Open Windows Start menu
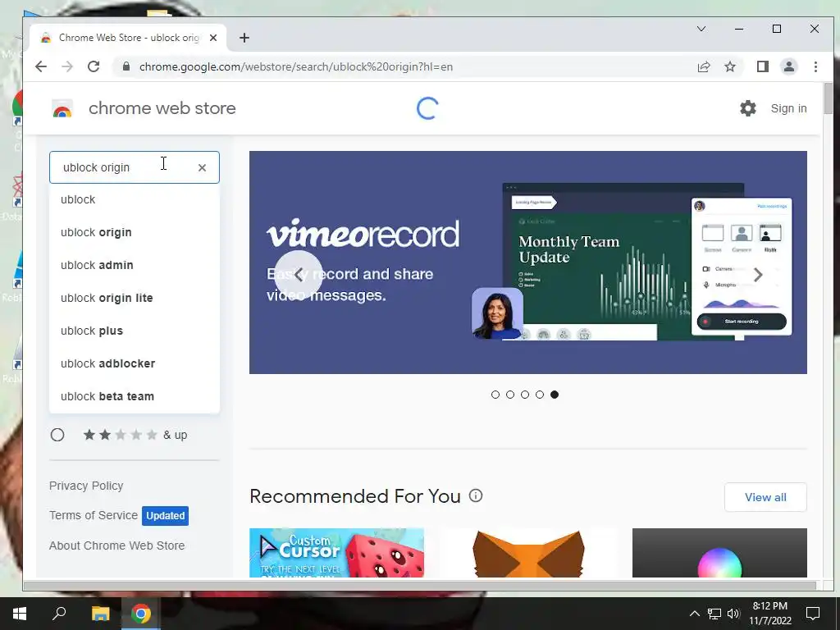Screen dimensions: 840x630 20,614
